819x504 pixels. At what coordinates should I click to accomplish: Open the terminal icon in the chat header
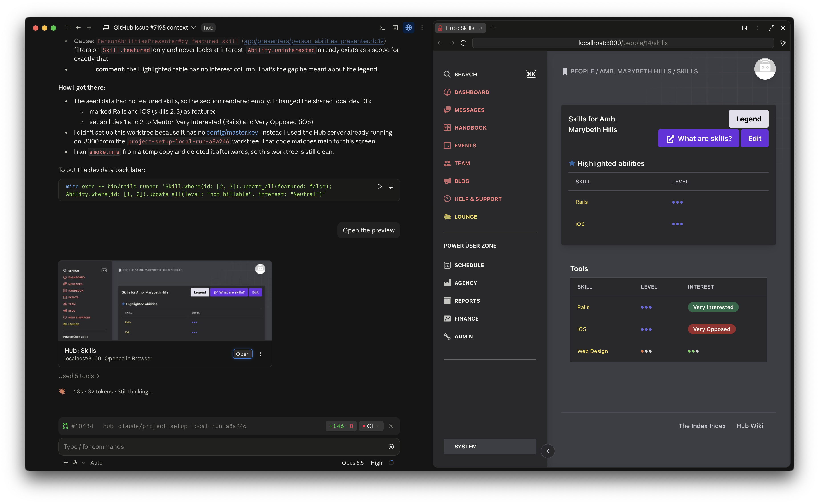click(382, 28)
